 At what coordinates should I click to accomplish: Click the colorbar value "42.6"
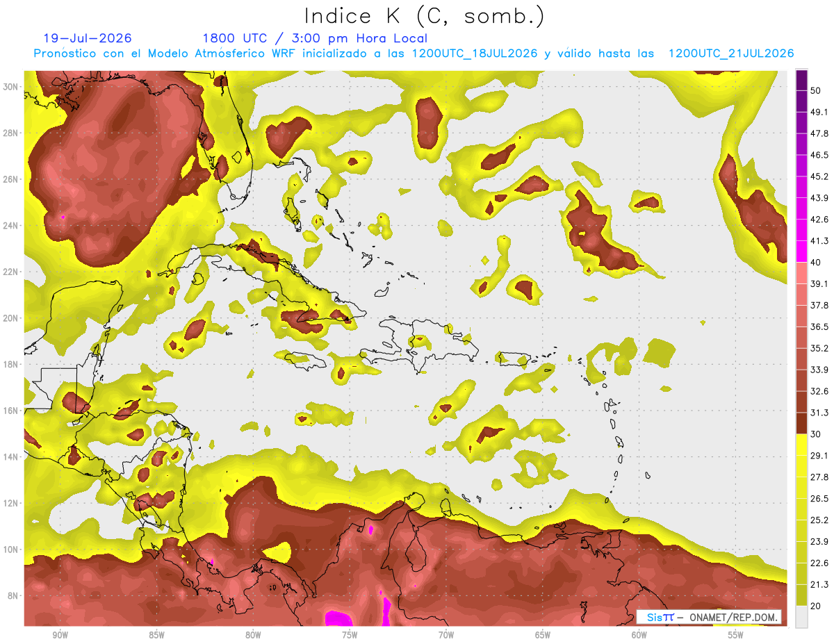click(820, 220)
